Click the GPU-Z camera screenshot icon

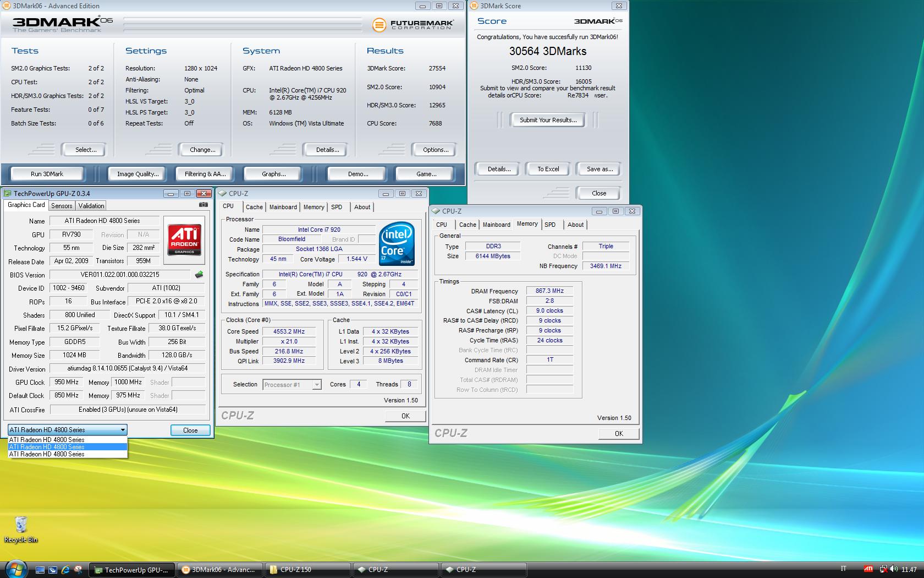[203, 205]
